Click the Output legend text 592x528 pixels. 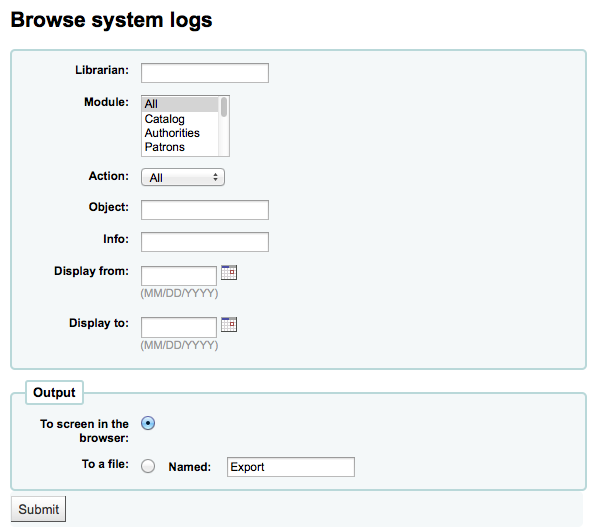(54, 392)
